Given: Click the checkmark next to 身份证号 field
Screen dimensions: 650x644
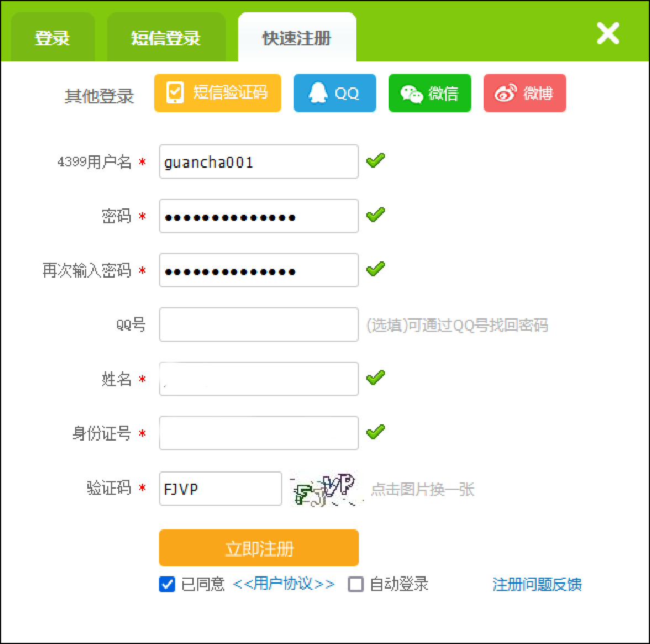Looking at the screenshot, I should (376, 431).
